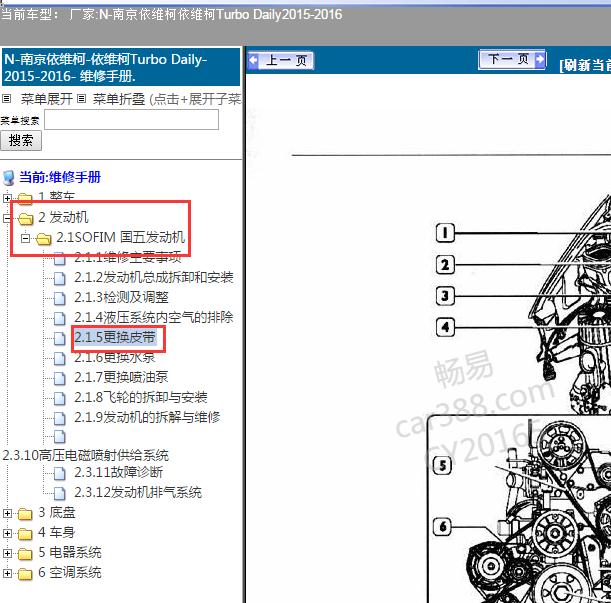The height and width of the screenshot is (603, 611).
Task: Click document icon of 2.1.9发动机的拆解与维修
Action: (60, 418)
